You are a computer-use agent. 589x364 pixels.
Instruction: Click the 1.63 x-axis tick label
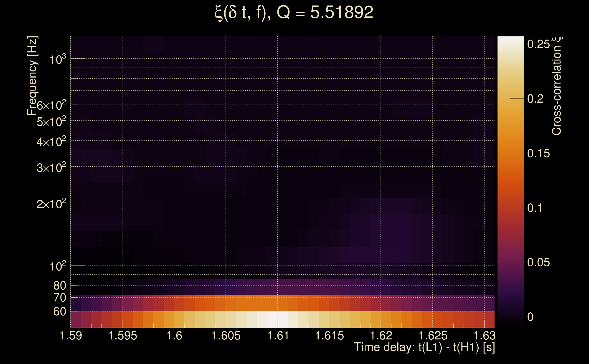pos(484,336)
